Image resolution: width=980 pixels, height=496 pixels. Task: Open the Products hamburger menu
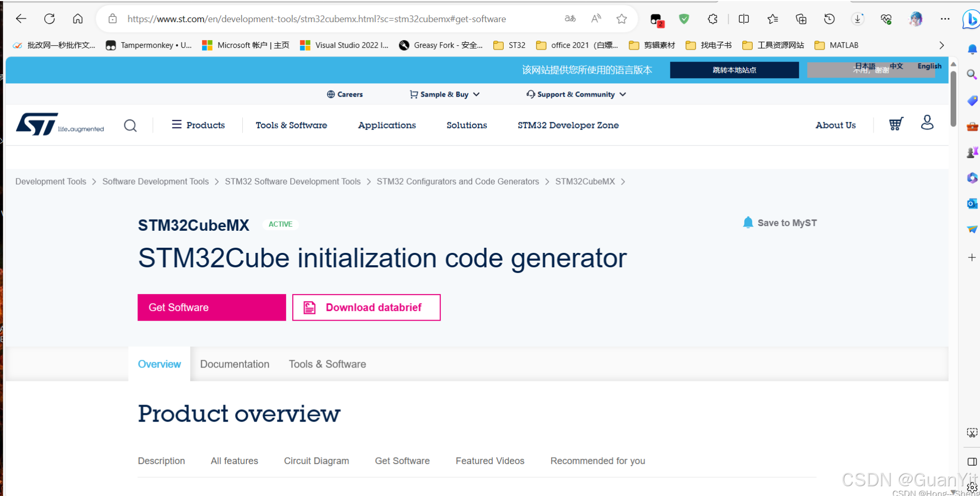pos(198,125)
